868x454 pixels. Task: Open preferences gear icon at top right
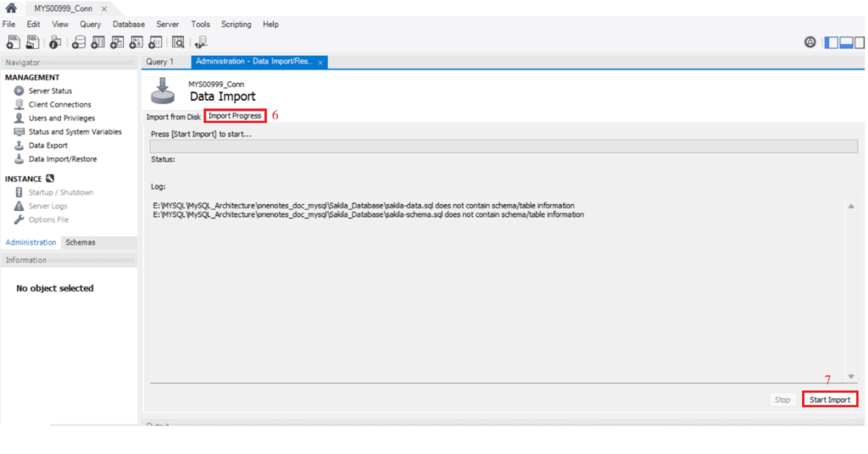pos(810,42)
